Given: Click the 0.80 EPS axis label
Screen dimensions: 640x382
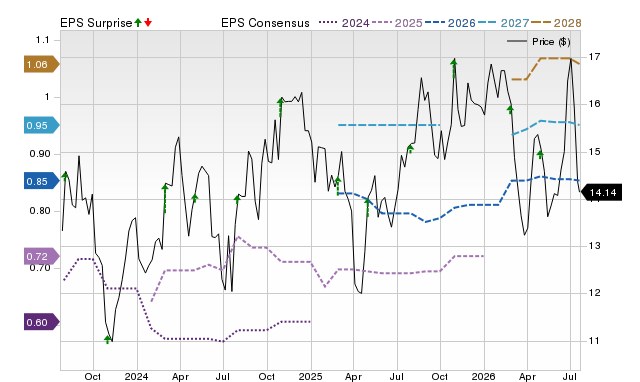Looking at the screenshot, I should [40, 211].
